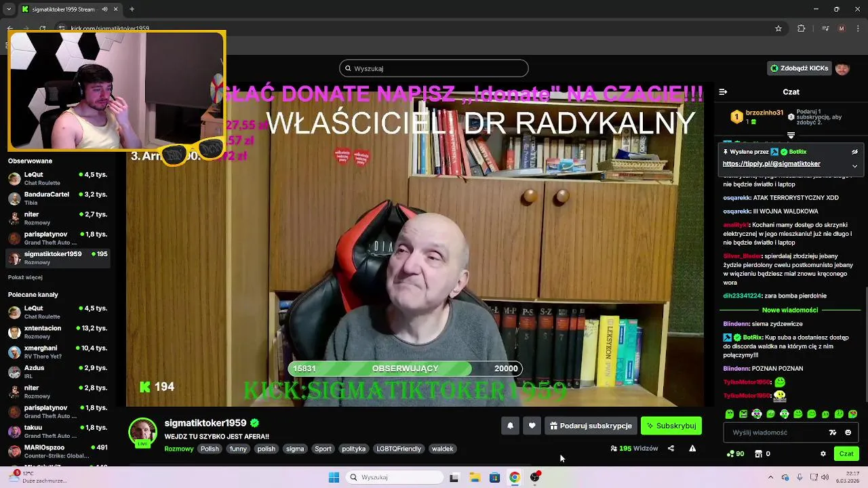
Task: Expand the pinned message chevron
Action: (854, 165)
